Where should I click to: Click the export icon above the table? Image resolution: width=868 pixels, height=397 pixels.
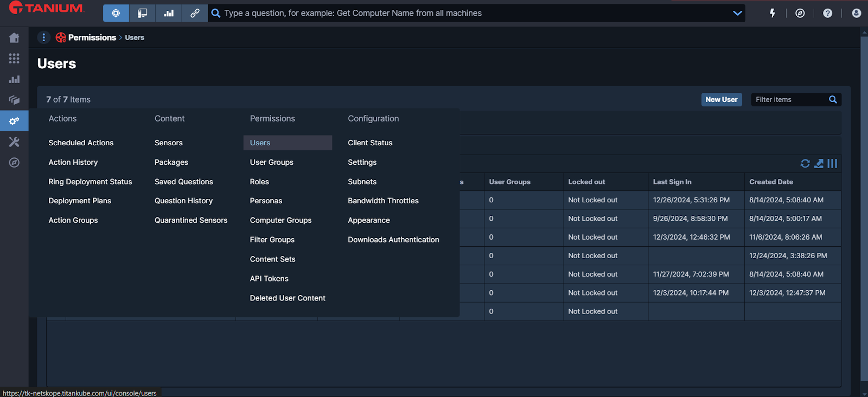819,163
